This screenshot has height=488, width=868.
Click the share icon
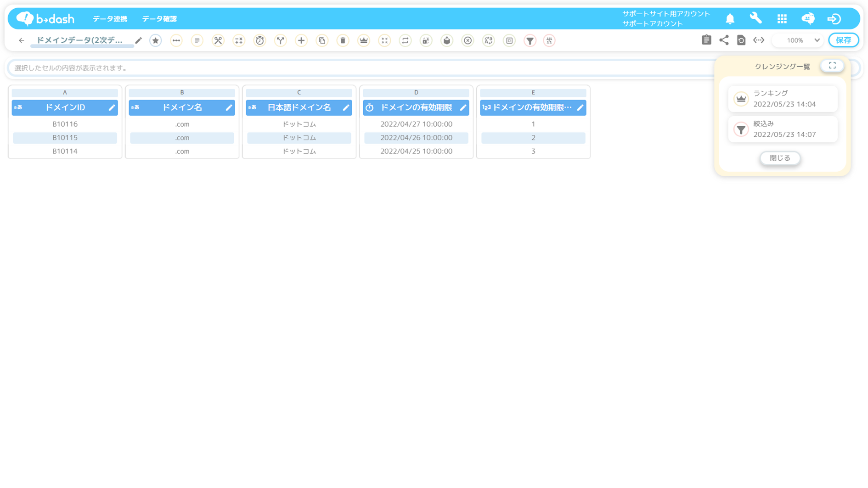[x=724, y=40]
